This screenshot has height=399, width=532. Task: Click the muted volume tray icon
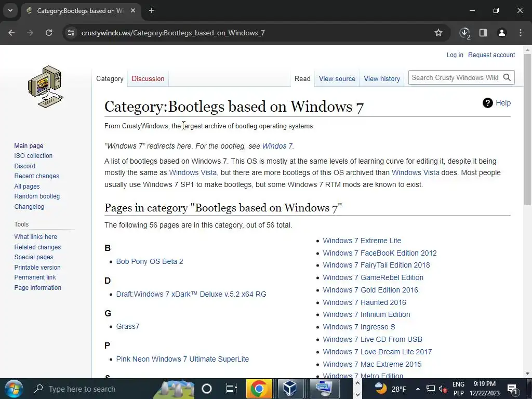(x=443, y=389)
